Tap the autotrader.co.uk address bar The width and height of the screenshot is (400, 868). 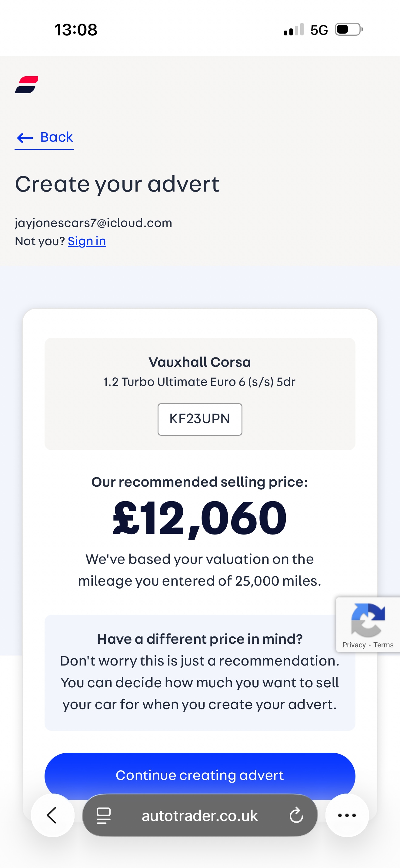[x=200, y=815]
